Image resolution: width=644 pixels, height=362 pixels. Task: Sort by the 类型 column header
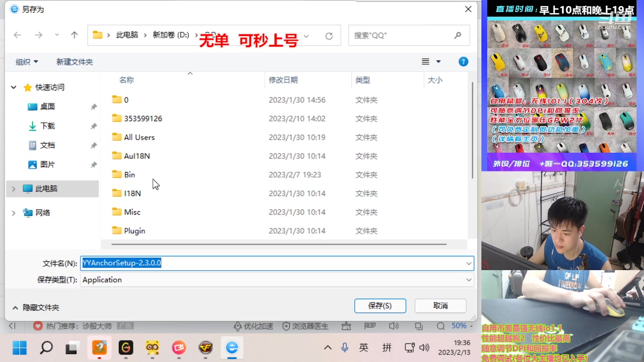coord(363,80)
